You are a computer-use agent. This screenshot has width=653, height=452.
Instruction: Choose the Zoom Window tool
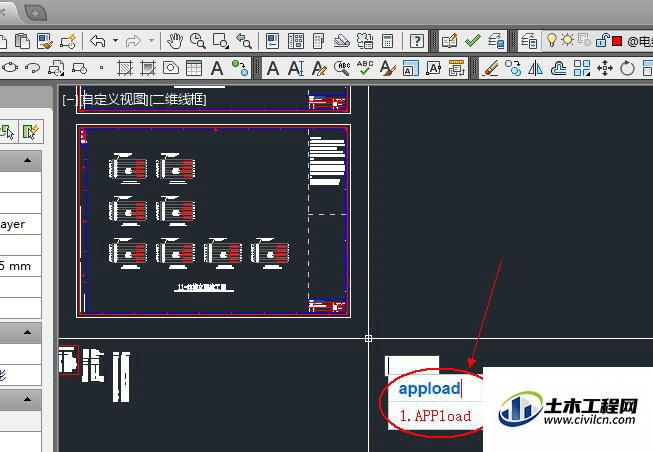220,41
